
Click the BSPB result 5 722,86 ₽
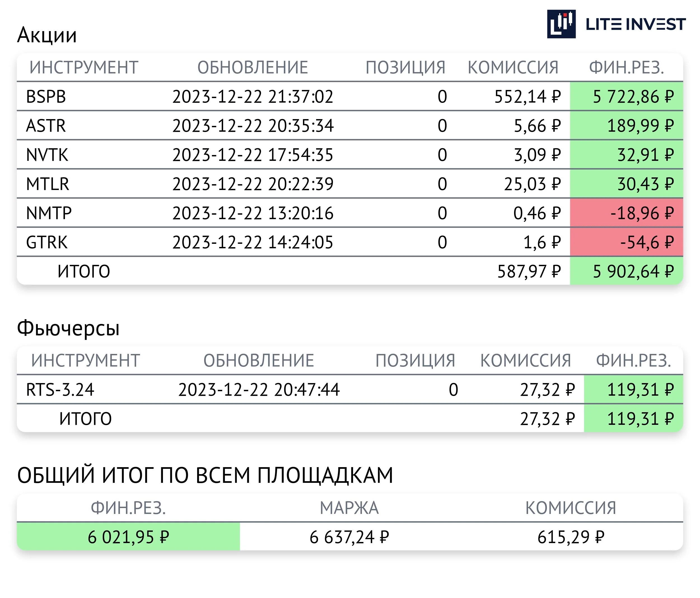(633, 97)
